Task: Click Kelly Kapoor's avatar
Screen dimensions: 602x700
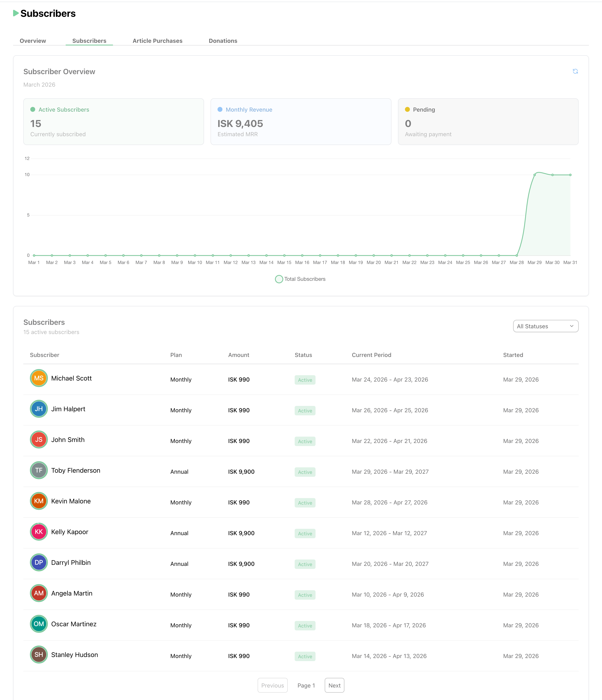Action: point(38,532)
